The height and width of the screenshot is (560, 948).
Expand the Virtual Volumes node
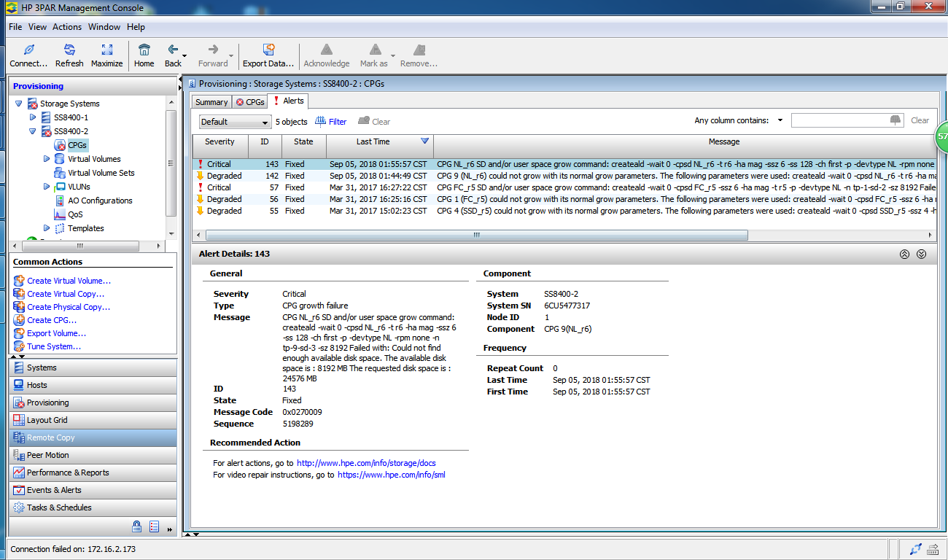click(x=47, y=159)
